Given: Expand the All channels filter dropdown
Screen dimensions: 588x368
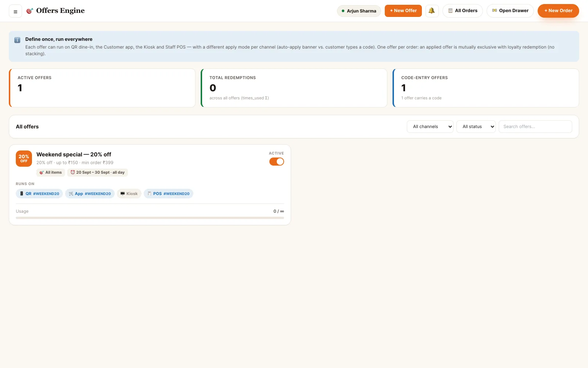Looking at the screenshot, I should [x=430, y=127].
